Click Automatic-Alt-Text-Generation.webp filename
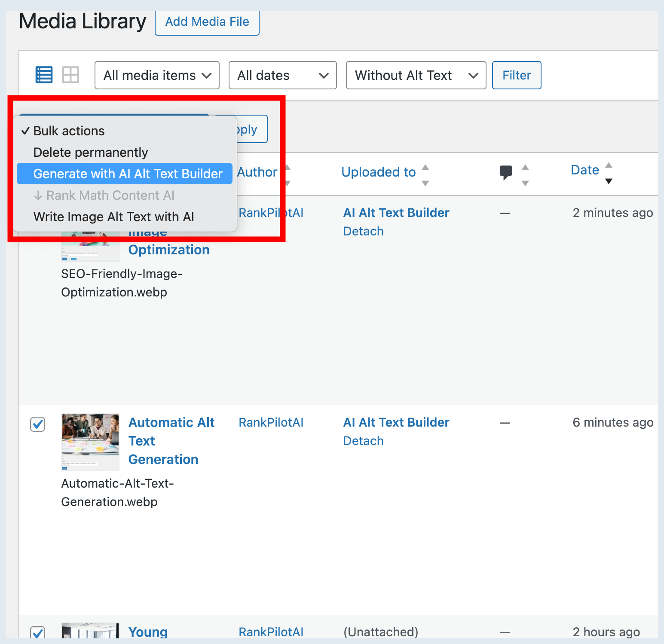 pyautogui.click(x=118, y=492)
